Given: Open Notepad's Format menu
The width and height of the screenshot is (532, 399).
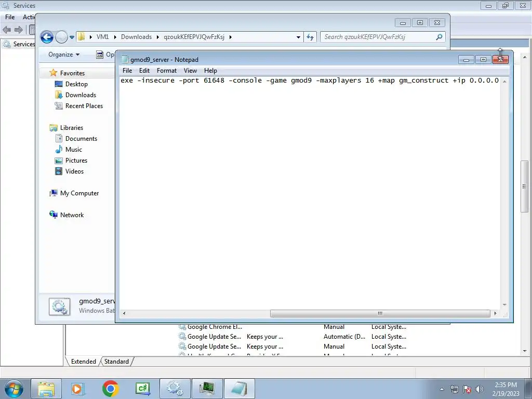Looking at the screenshot, I should tap(167, 71).
